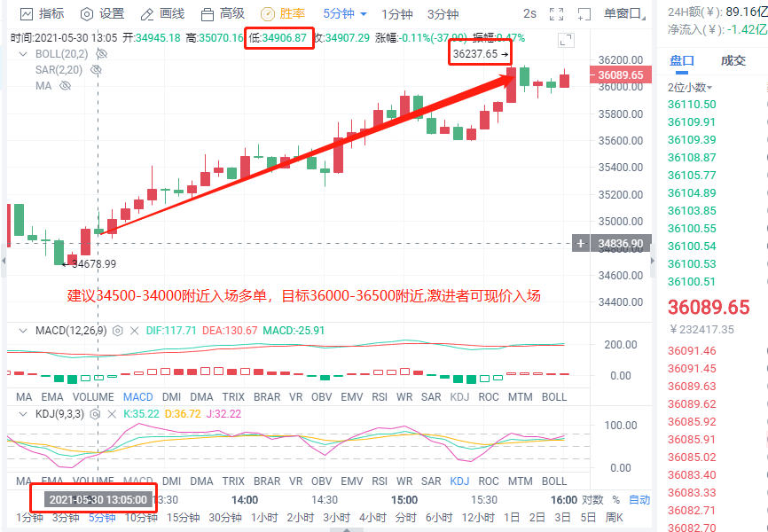Viewport: 768px width, 532px height.
Task: Click the 自动 auto scale button
Action: click(640, 499)
